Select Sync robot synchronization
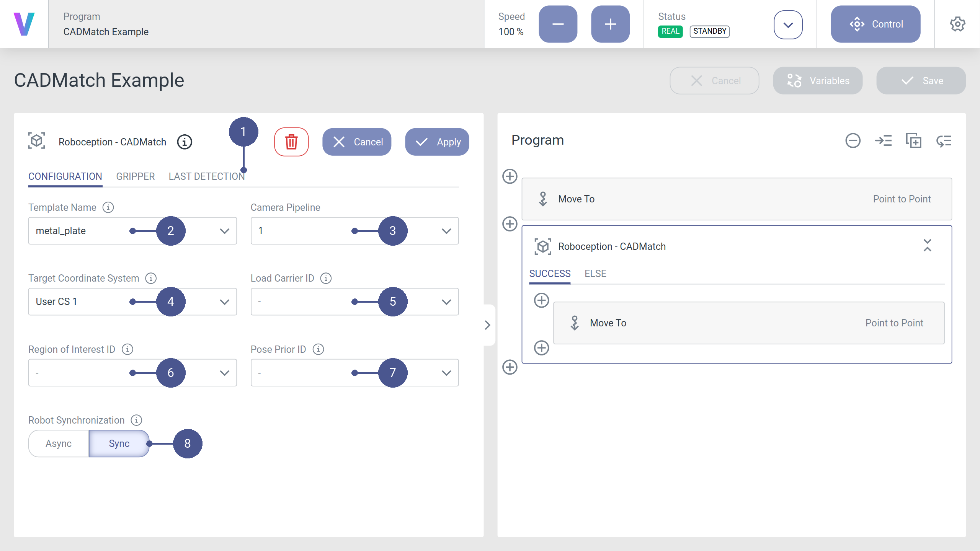 [x=119, y=443]
